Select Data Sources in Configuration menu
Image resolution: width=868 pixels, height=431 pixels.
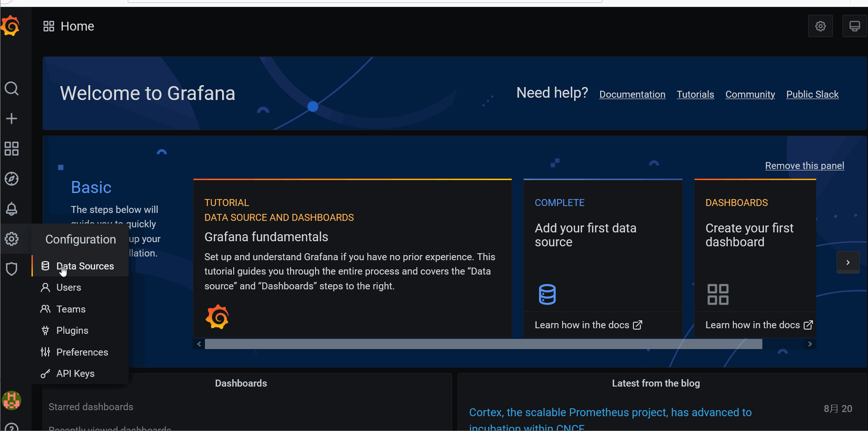click(80, 266)
